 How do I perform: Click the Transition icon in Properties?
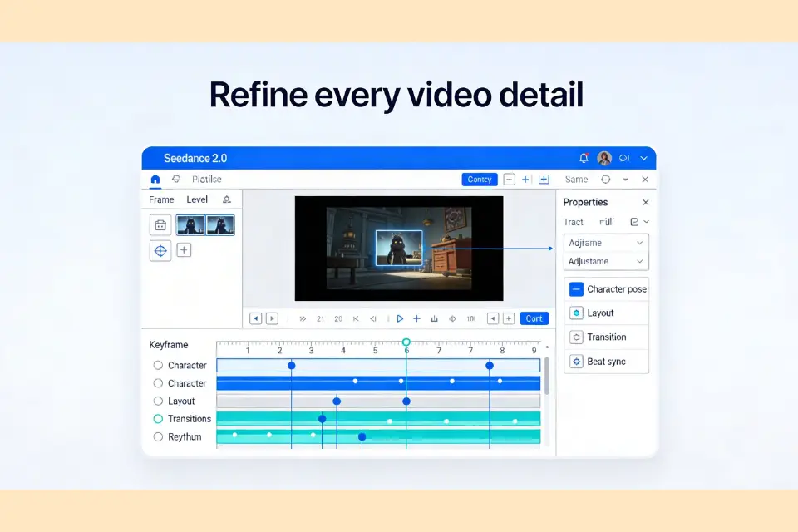[x=576, y=337]
